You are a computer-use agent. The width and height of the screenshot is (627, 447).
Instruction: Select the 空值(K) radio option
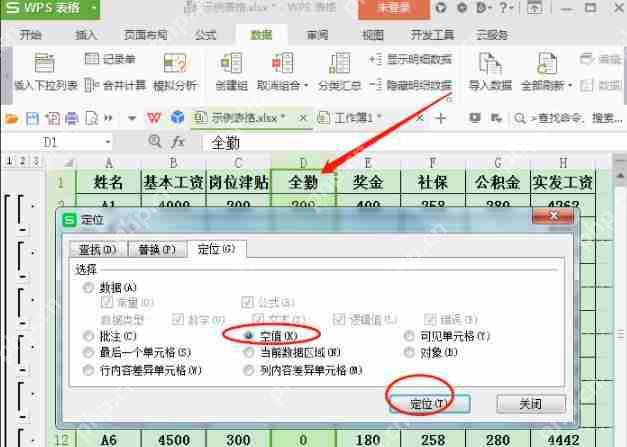click(249, 336)
